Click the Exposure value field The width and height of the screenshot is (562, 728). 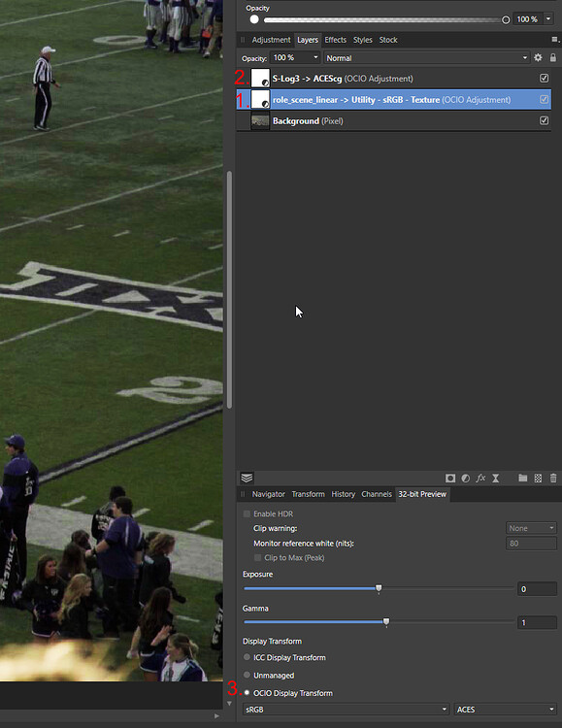[537, 589]
